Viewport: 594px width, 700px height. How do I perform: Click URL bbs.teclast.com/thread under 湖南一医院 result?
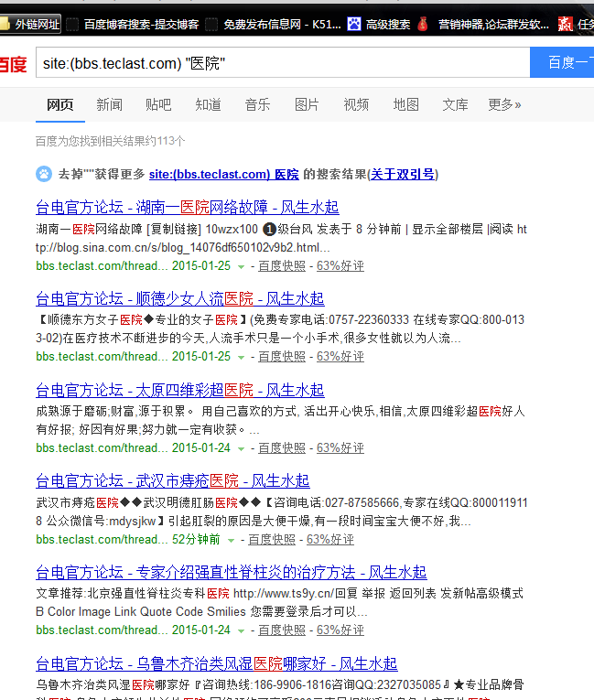pyautogui.click(x=102, y=266)
